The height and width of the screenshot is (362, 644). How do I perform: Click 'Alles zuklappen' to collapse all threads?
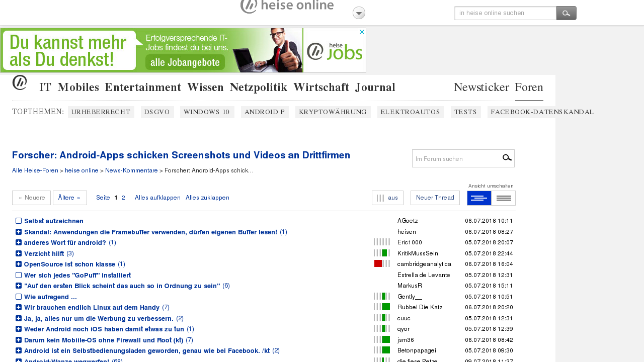(x=207, y=198)
